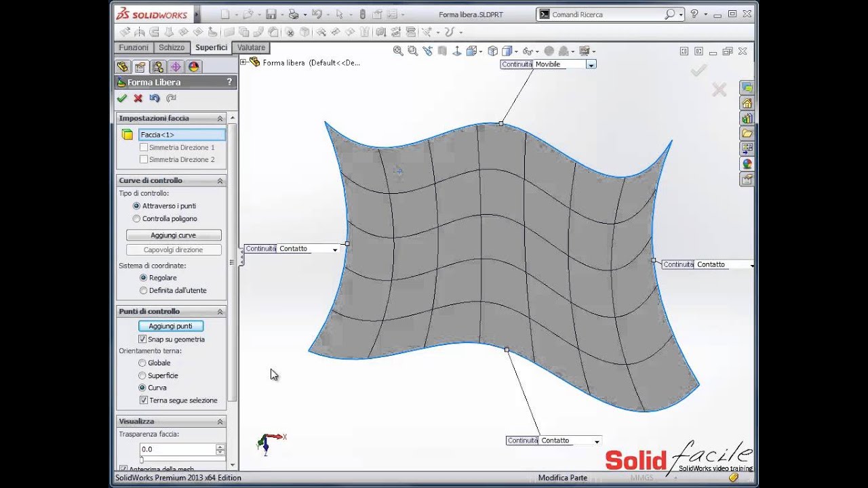This screenshot has height=488, width=868.
Task: Open top Continuità Movibile dropdown
Action: [x=591, y=64]
